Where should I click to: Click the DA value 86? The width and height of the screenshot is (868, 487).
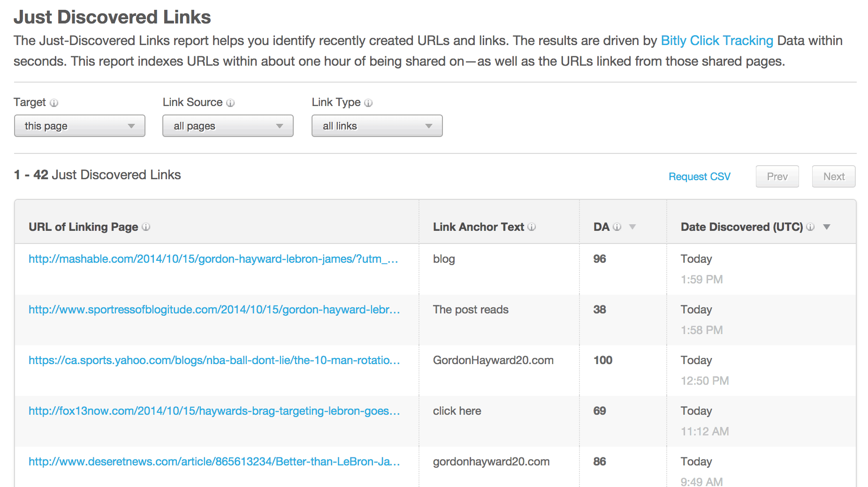click(600, 462)
